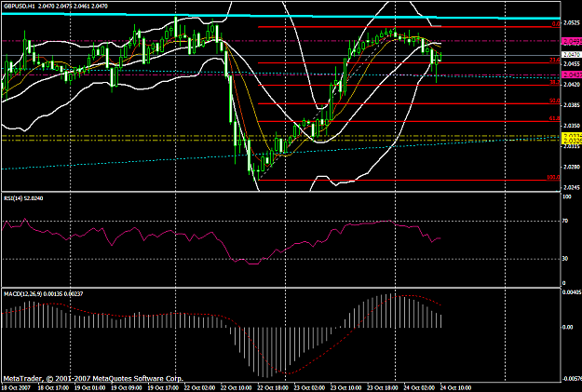Screen dimensions: 582x392
Task: Click the MACD 0.00 zero scale value
Action: click(x=568, y=327)
